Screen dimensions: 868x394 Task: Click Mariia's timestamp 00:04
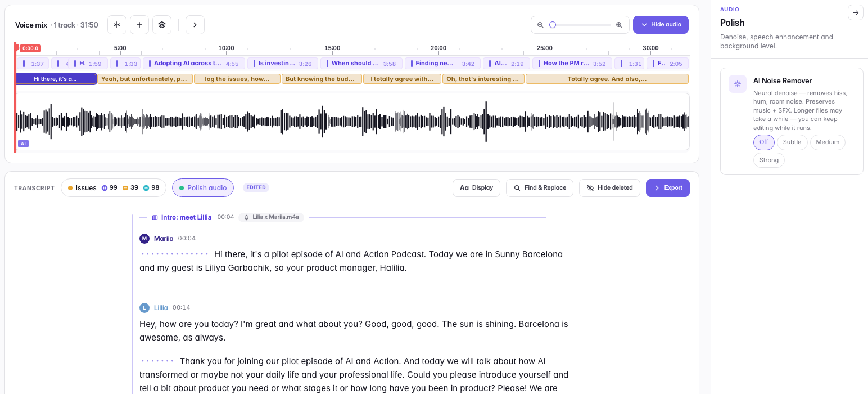click(x=187, y=239)
